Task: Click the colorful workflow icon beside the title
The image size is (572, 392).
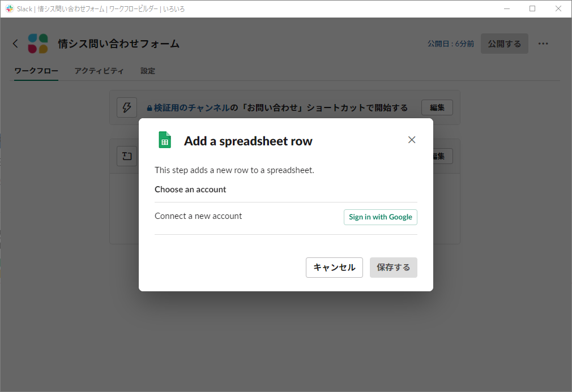Action: (x=37, y=43)
